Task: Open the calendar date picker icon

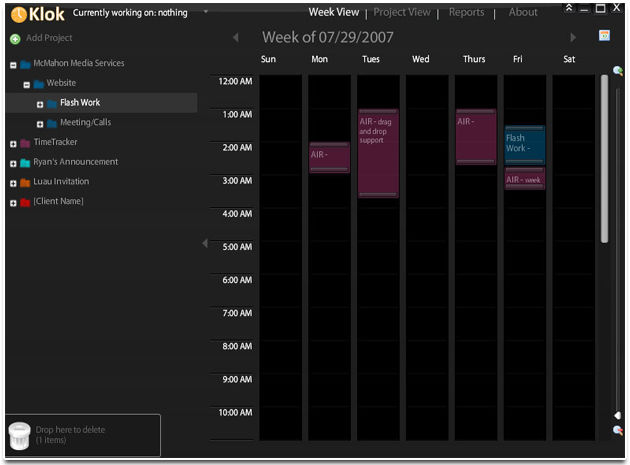Action: 604,36
